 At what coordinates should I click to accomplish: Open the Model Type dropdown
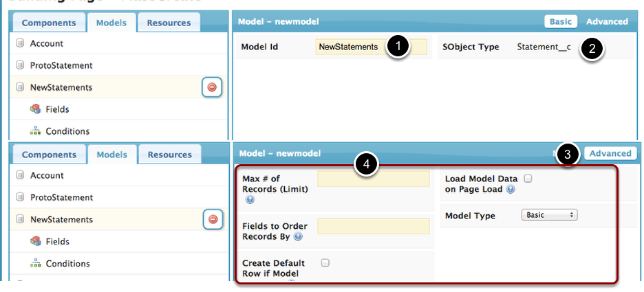(x=549, y=215)
